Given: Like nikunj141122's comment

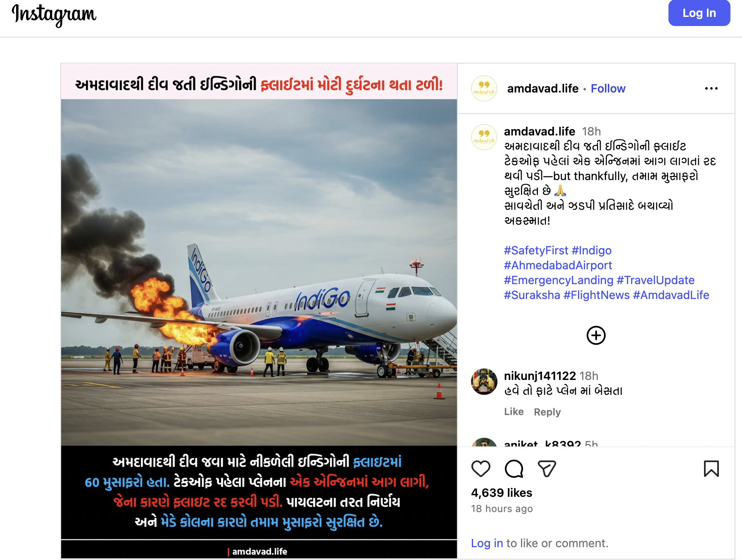Looking at the screenshot, I should coord(514,412).
